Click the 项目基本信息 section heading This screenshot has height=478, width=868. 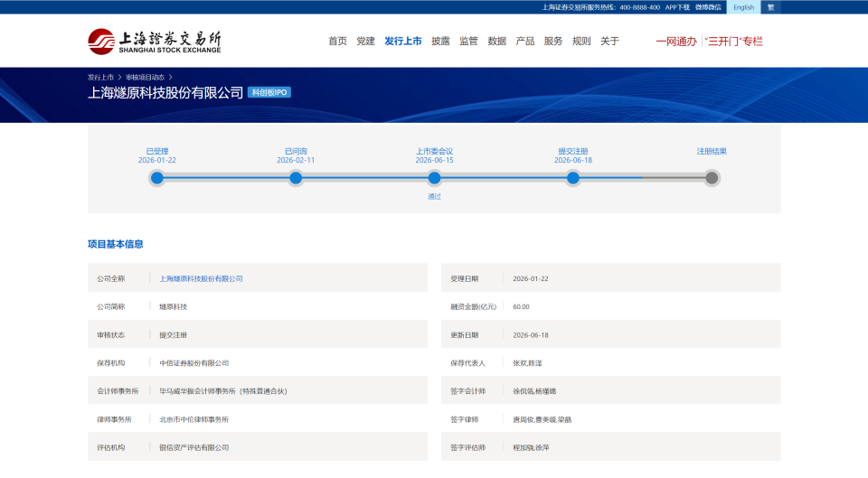115,244
